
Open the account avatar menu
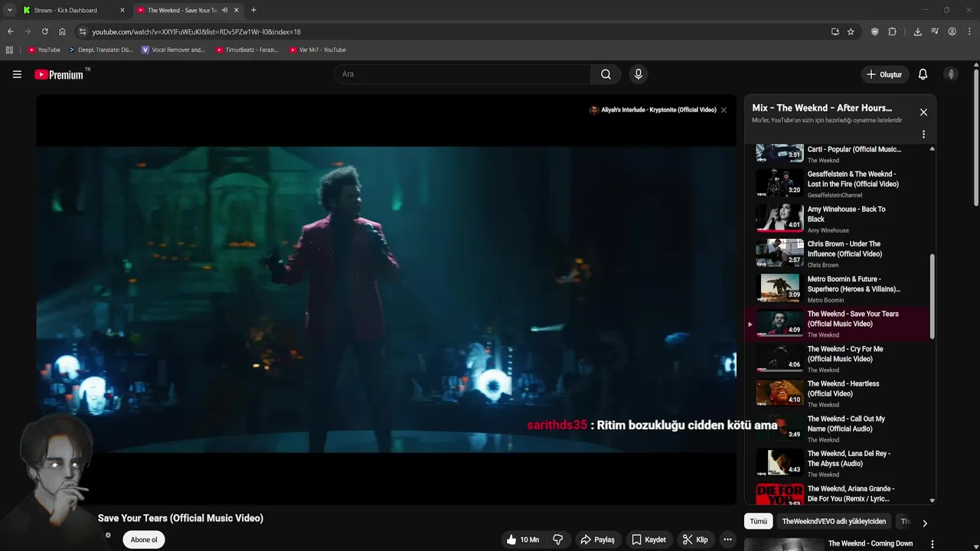(951, 74)
